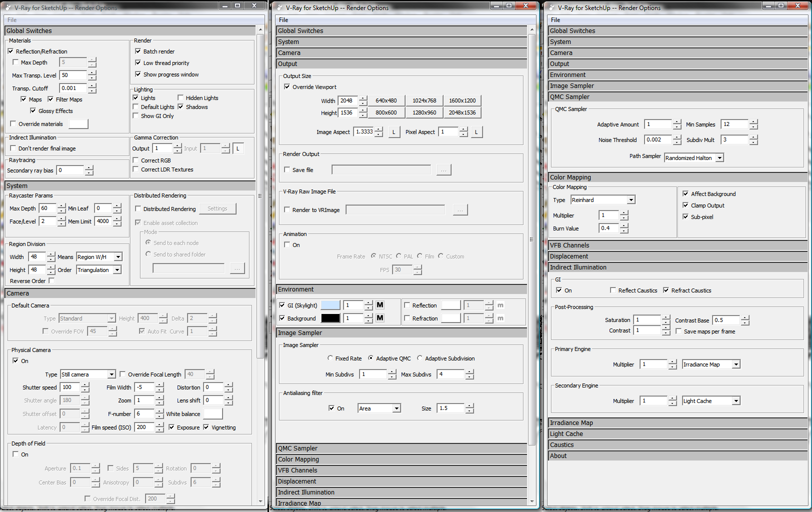The image size is (812, 512).
Task: Expand About rollout in right window
Action: [677, 455]
